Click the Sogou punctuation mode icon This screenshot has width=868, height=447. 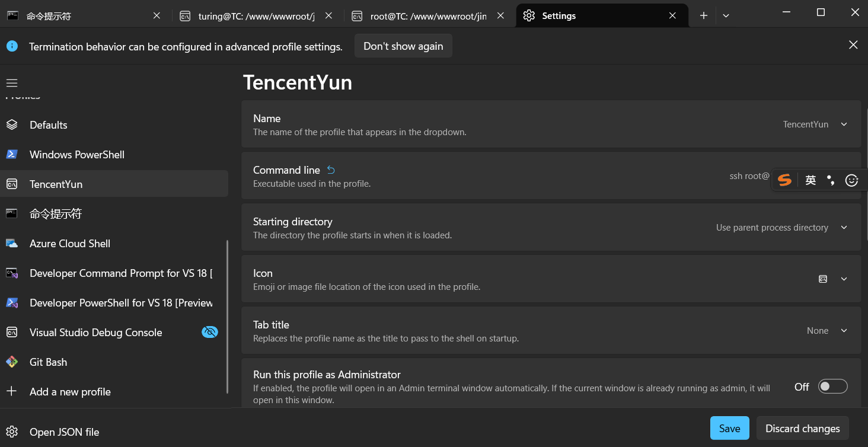[x=831, y=180]
